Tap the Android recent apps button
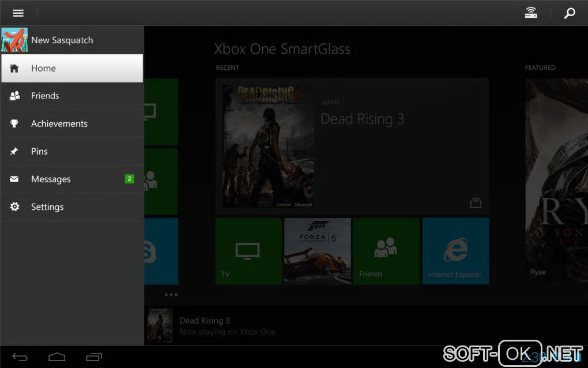588x368 pixels. 94,357
